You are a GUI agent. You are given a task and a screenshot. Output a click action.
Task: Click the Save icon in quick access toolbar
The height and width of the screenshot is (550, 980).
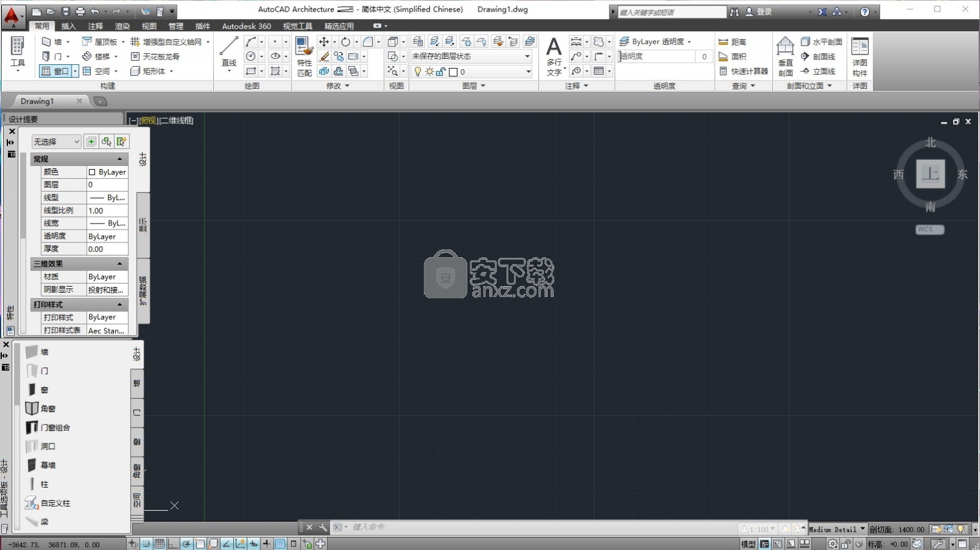(x=66, y=12)
